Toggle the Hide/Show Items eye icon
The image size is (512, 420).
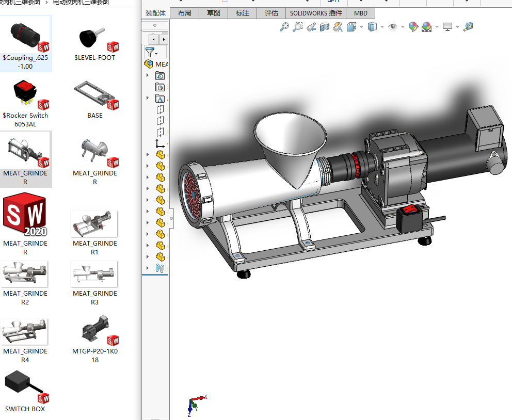point(393,27)
